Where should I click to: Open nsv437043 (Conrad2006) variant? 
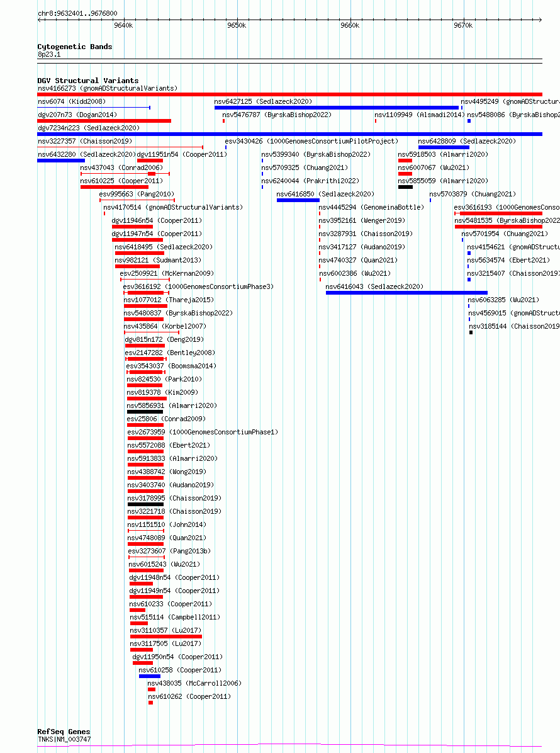point(121,167)
